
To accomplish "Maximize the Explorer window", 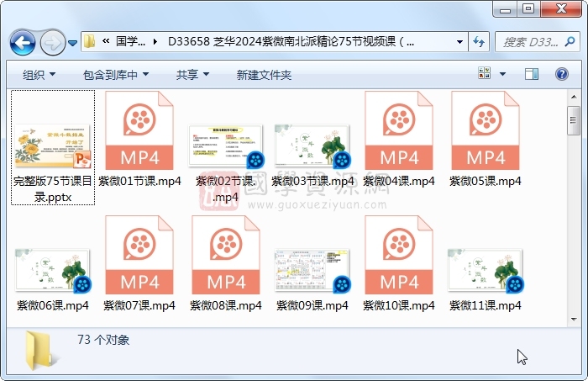I will tap(528, 9).
